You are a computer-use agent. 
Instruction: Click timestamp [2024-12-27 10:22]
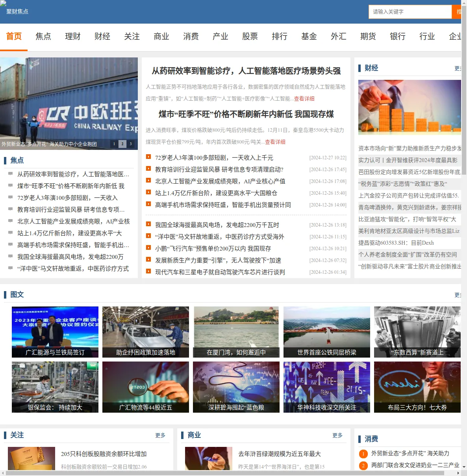point(328,158)
